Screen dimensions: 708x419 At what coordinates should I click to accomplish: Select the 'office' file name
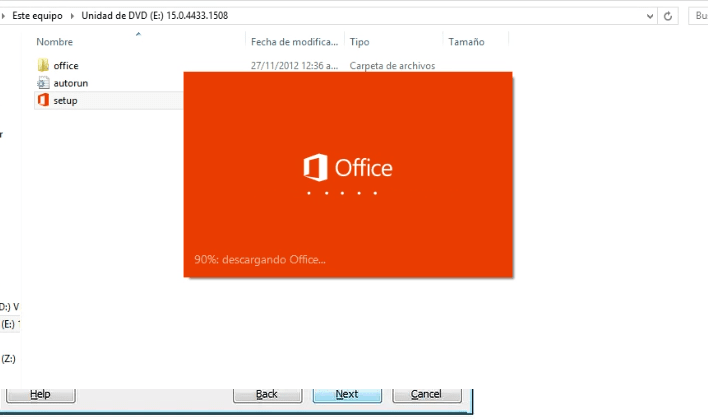(x=66, y=65)
